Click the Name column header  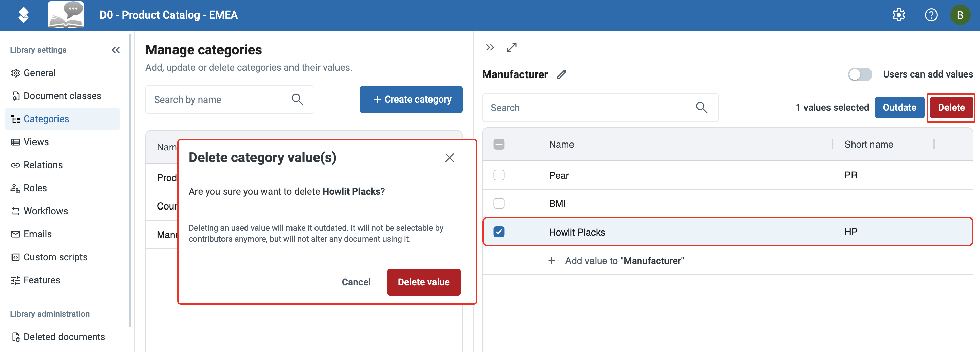pos(561,145)
